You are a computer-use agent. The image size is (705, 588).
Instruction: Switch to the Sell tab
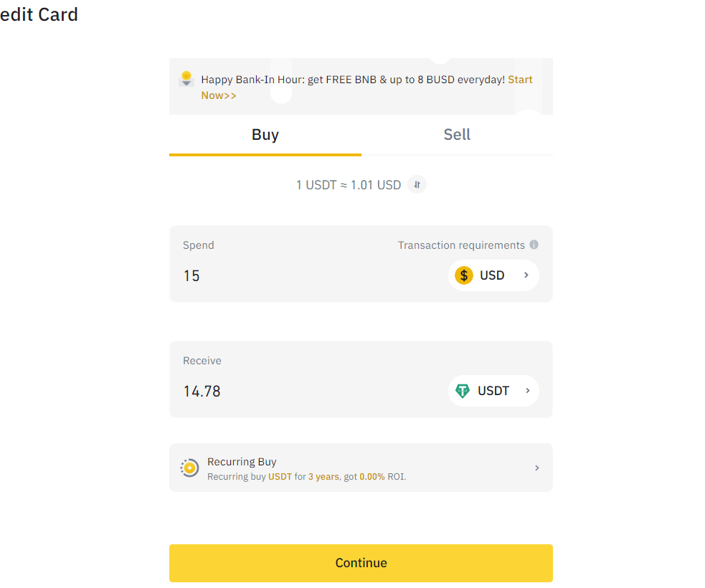(x=457, y=135)
